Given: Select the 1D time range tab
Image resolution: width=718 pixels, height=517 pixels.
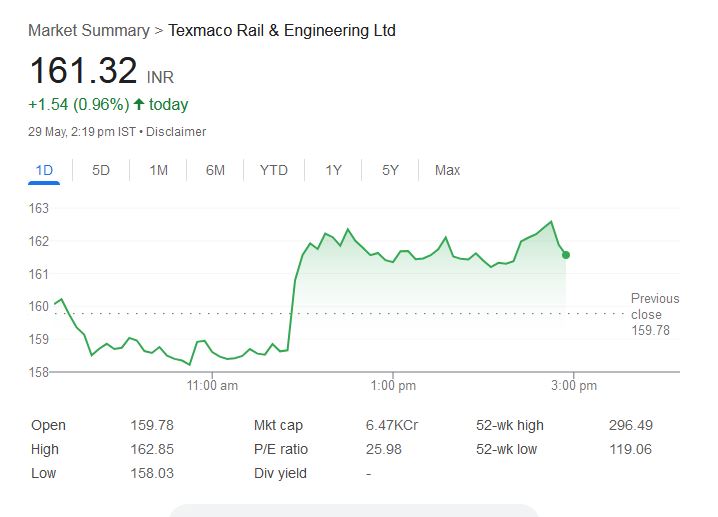Looking at the screenshot, I should coord(44,170).
